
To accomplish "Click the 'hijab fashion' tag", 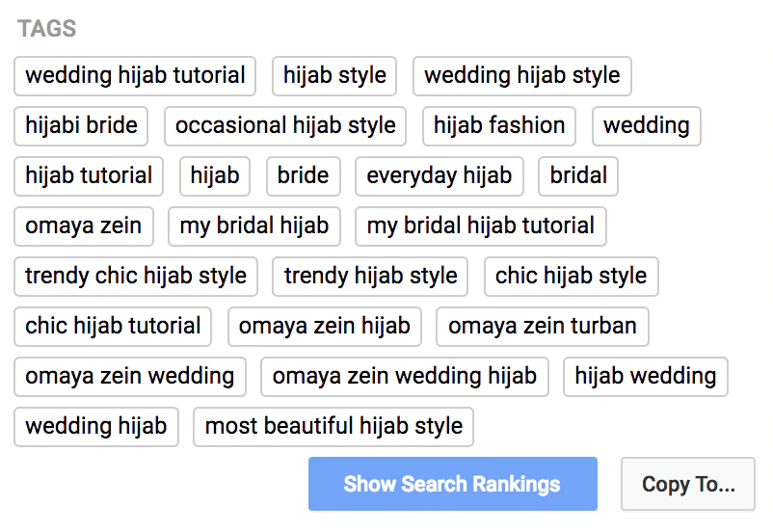I will pos(499,126).
